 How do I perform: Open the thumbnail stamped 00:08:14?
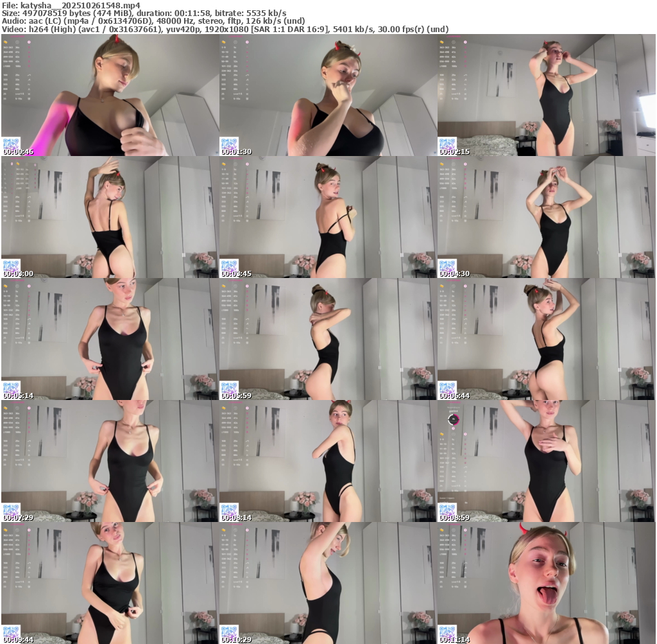tap(328, 461)
